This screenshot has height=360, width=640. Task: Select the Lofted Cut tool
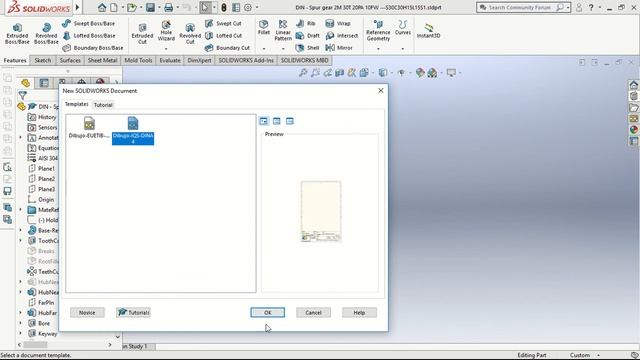[x=224, y=36]
